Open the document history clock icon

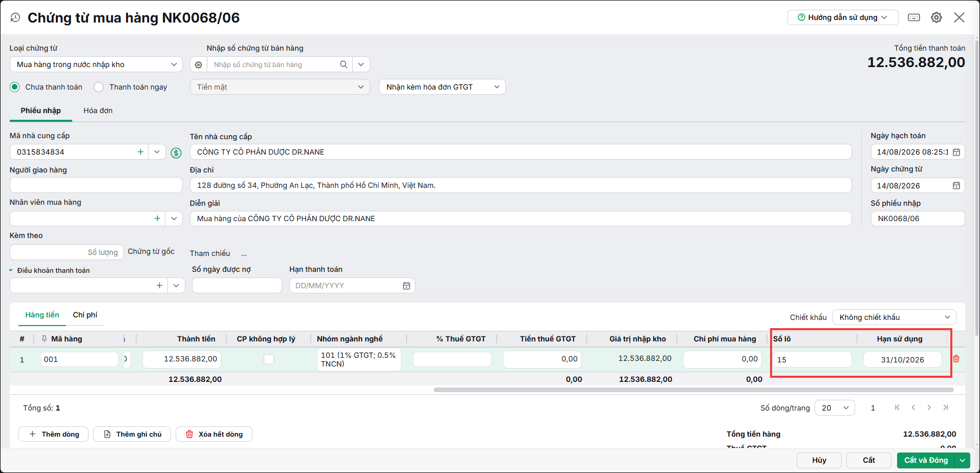[x=15, y=17]
